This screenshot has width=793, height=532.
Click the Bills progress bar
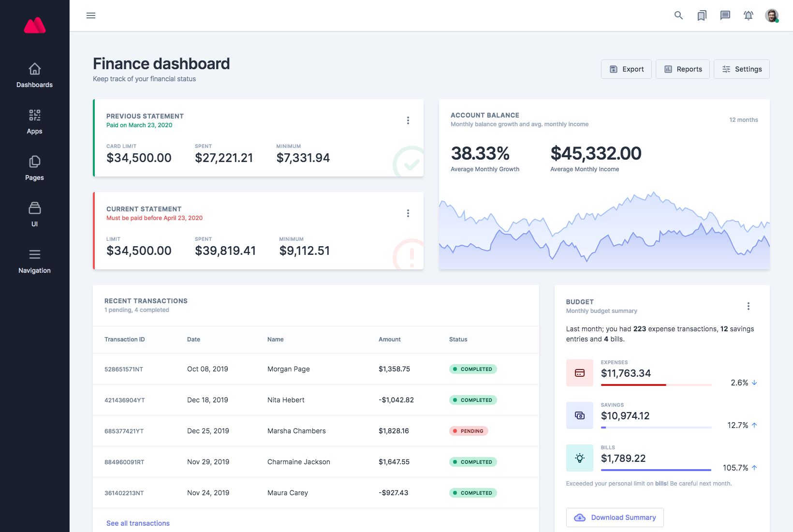point(656,470)
